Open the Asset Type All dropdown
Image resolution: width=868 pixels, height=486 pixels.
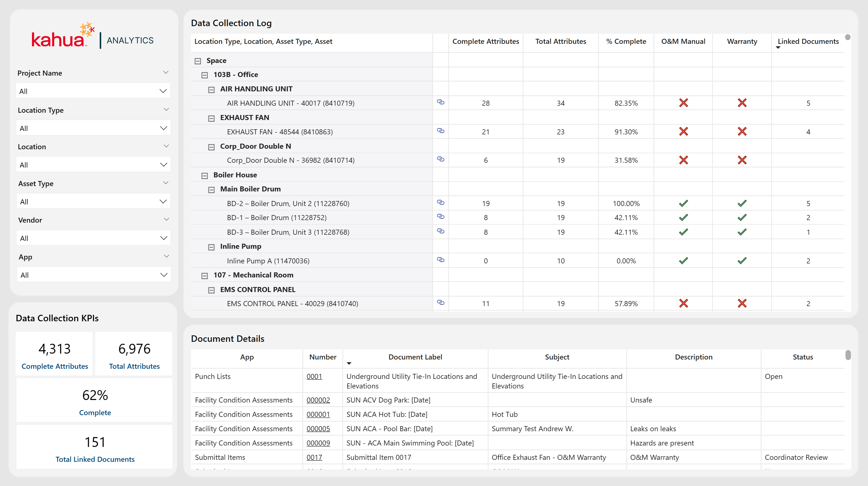[93, 202]
